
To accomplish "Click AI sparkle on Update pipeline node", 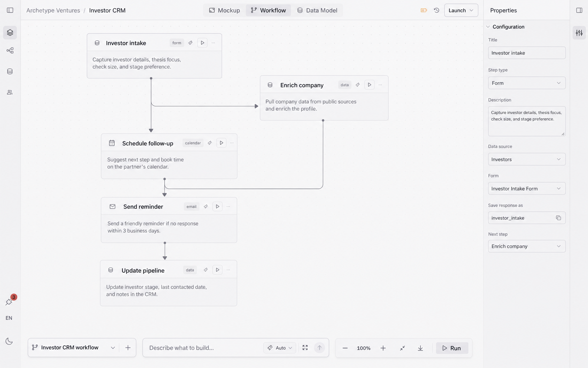I will coord(206,270).
